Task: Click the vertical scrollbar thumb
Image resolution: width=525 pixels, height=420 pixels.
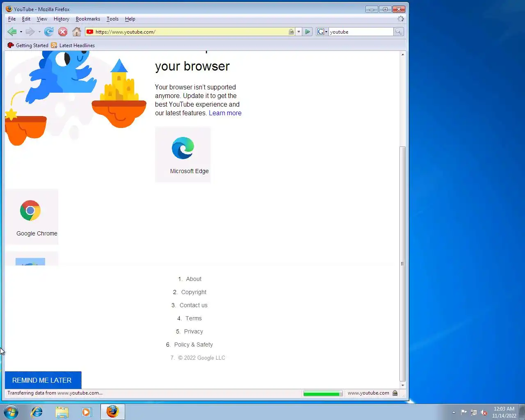Action: (402, 263)
